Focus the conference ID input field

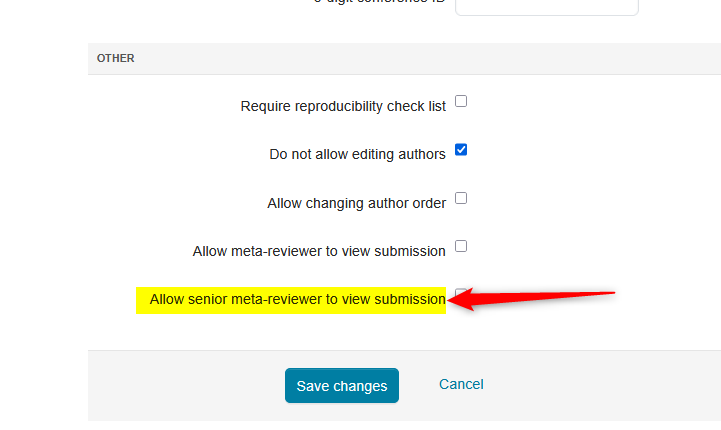pos(546,6)
